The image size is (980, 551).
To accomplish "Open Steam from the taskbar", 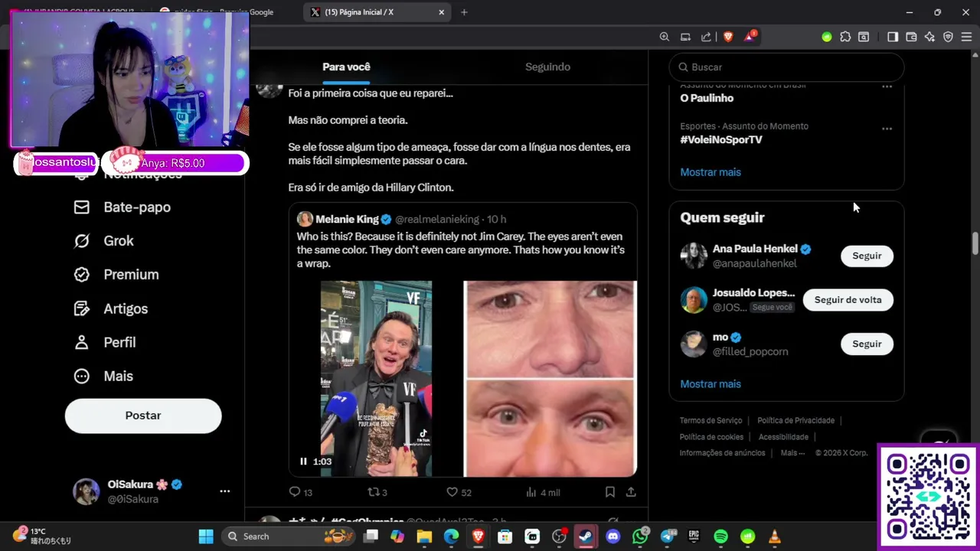I will [x=586, y=536].
